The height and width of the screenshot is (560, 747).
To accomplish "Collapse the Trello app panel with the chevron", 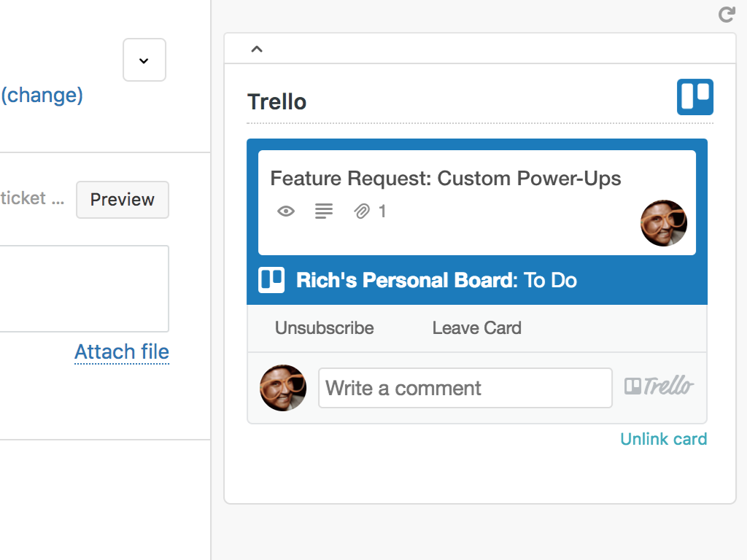I will click(x=256, y=48).
